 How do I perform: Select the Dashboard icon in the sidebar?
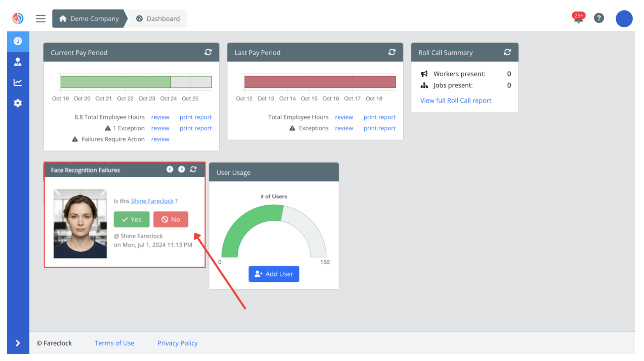coord(18,41)
